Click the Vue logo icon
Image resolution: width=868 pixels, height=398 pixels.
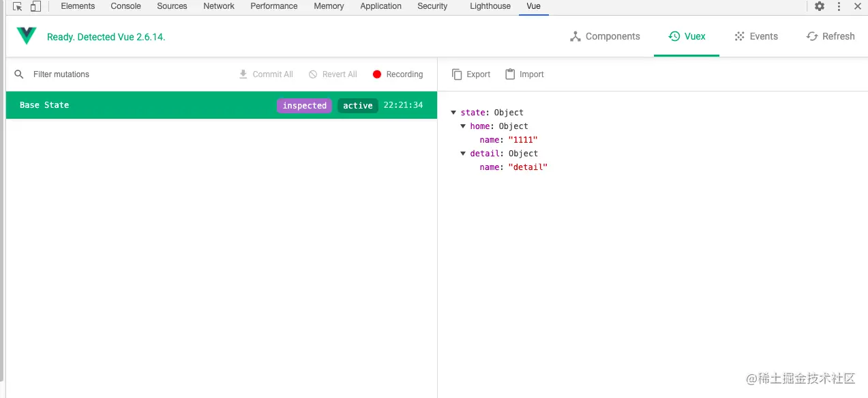click(27, 36)
